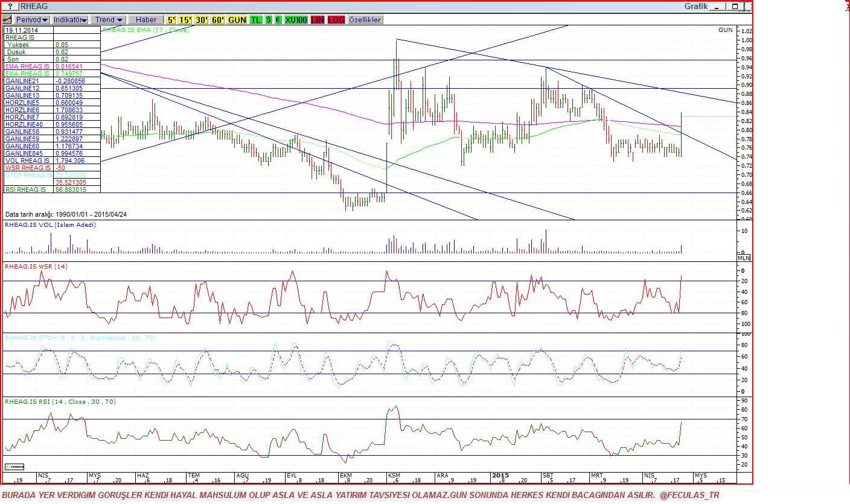Toggle euro currency pricing

278,20
